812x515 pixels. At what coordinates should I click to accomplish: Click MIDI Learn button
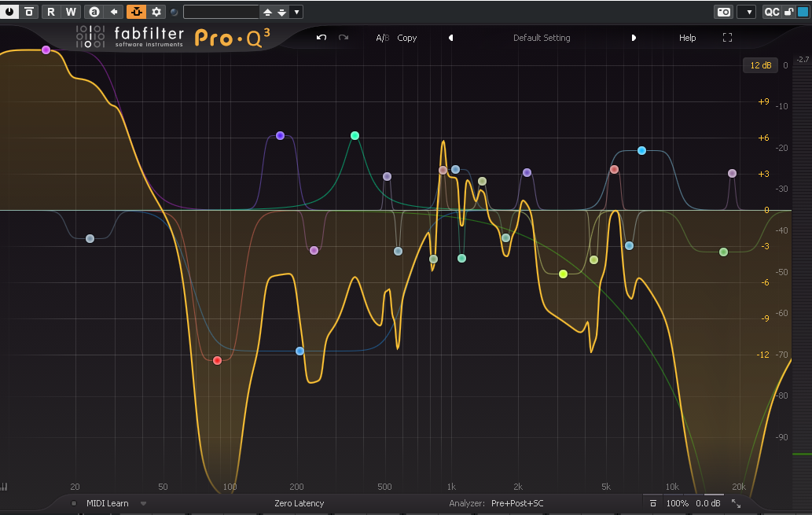[x=107, y=503]
